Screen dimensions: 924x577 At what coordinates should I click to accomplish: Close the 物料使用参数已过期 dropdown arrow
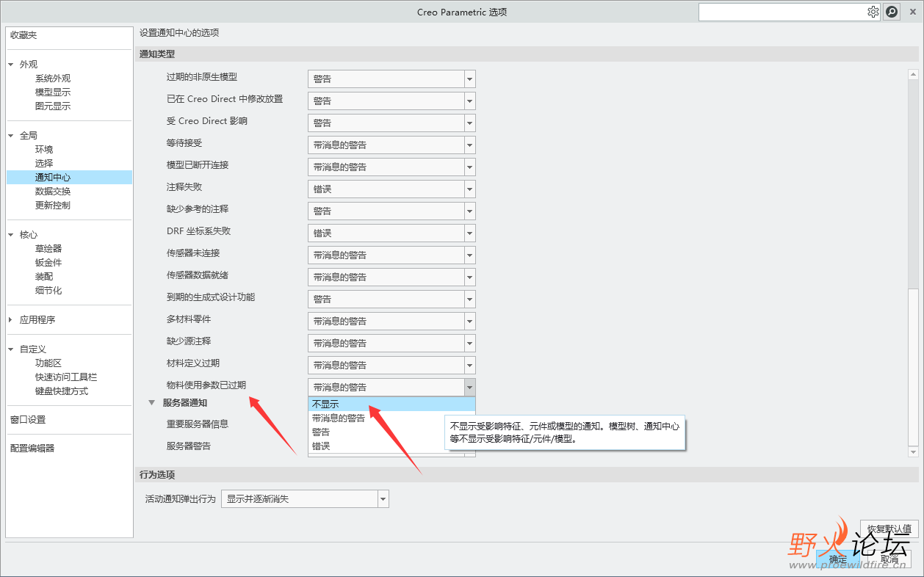[x=470, y=387]
